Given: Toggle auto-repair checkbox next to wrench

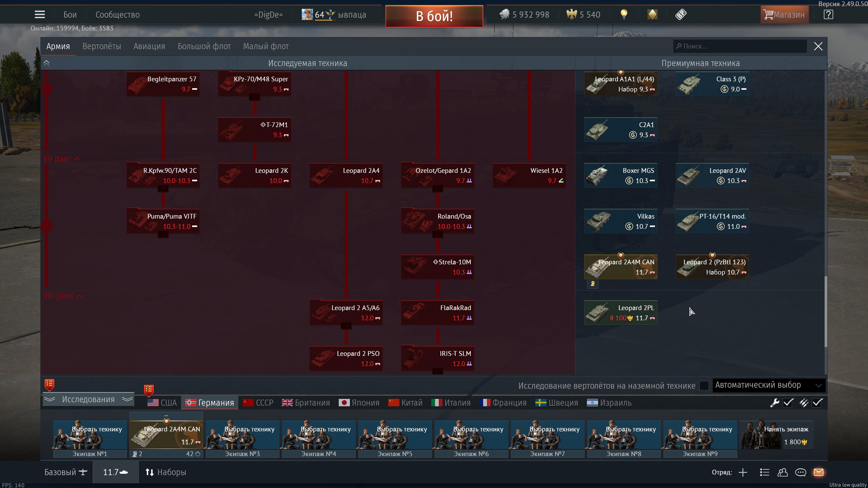Looking at the screenshot, I should (x=788, y=403).
